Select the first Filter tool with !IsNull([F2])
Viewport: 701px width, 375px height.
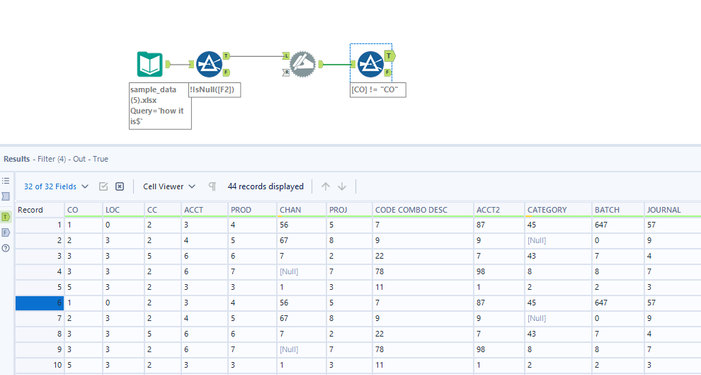(x=209, y=64)
